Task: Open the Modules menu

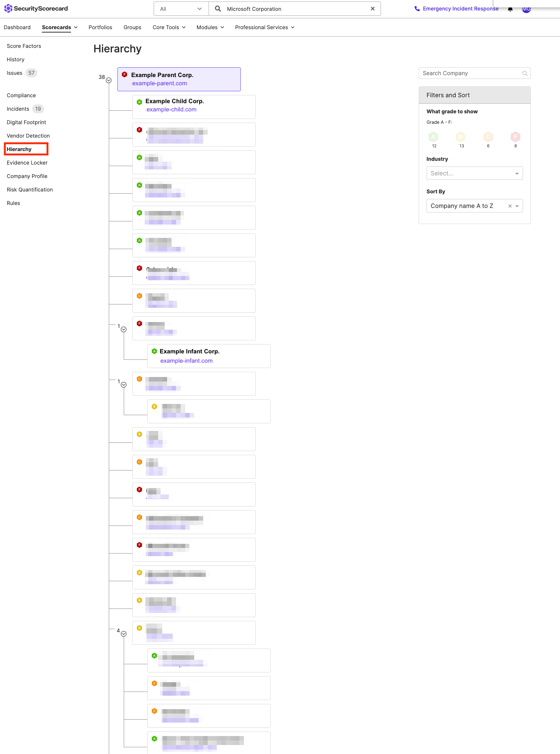Action: click(210, 27)
